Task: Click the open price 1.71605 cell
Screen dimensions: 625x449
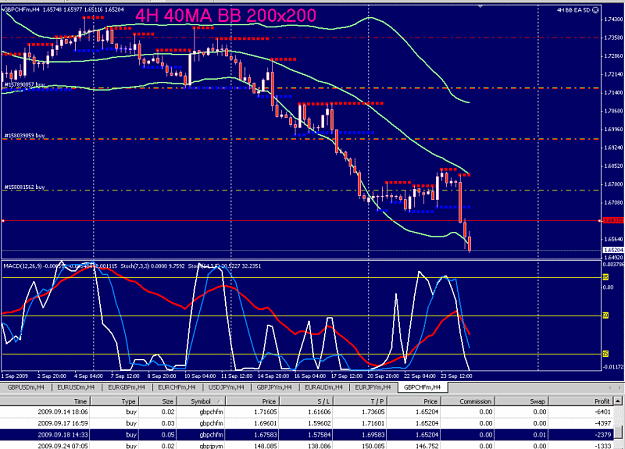Action: [265, 412]
